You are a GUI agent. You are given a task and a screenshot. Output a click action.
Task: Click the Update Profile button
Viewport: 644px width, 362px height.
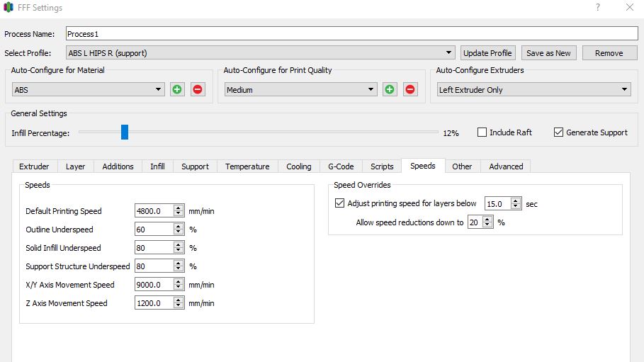[487, 53]
